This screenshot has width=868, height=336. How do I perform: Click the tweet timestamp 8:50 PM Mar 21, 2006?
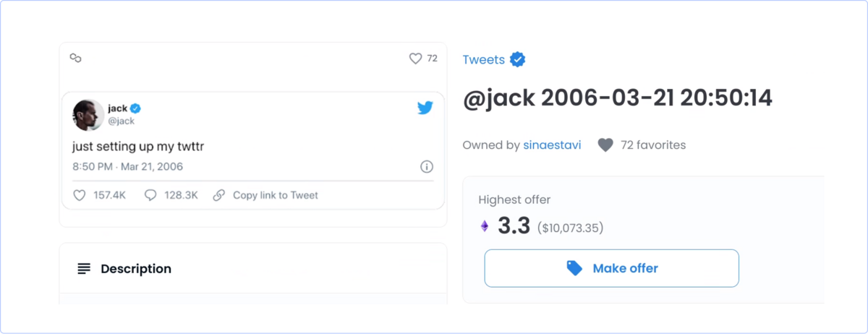pyautogui.click(x=127, y=167)
